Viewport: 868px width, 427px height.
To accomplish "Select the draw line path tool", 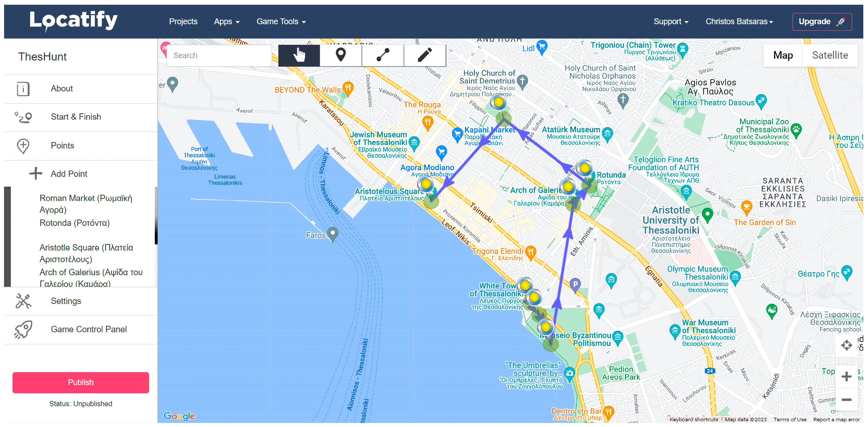I will 383,55.
